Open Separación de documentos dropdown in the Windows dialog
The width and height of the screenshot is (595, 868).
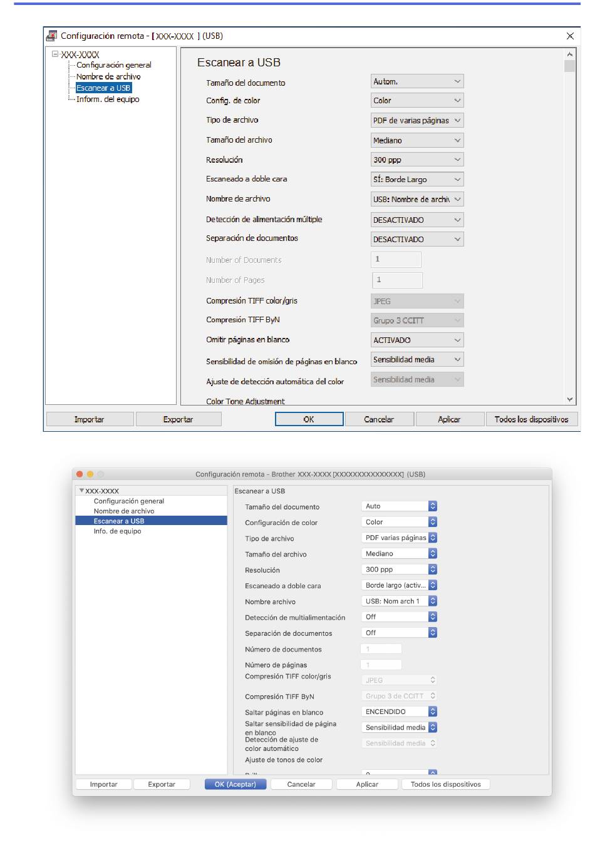[417, 239]
